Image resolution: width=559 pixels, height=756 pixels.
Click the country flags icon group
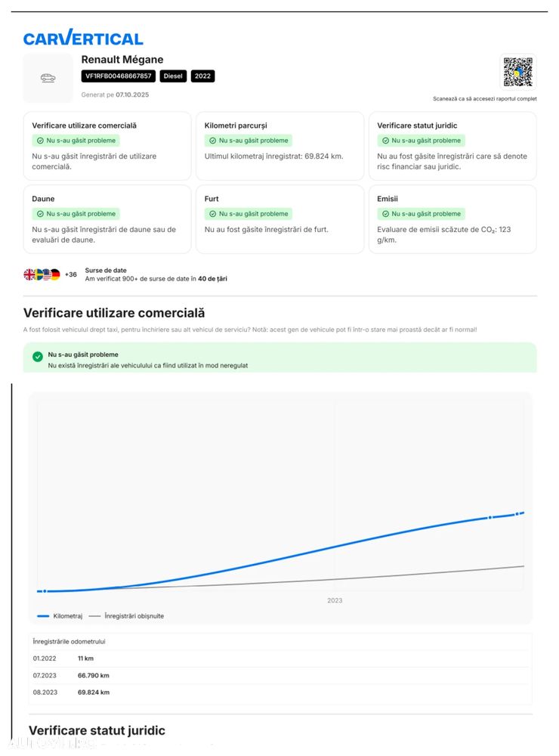click(x=42, y=274)
